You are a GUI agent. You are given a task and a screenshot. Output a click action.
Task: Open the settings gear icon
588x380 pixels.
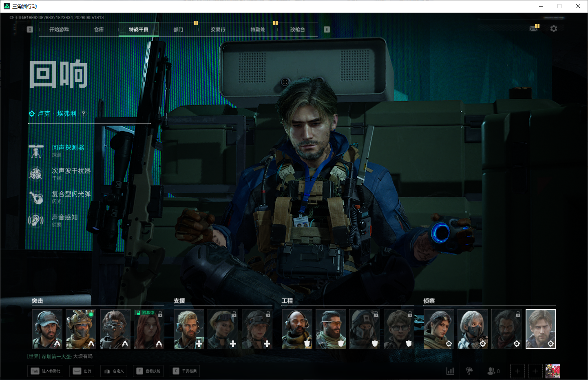[x=553, y=29]
